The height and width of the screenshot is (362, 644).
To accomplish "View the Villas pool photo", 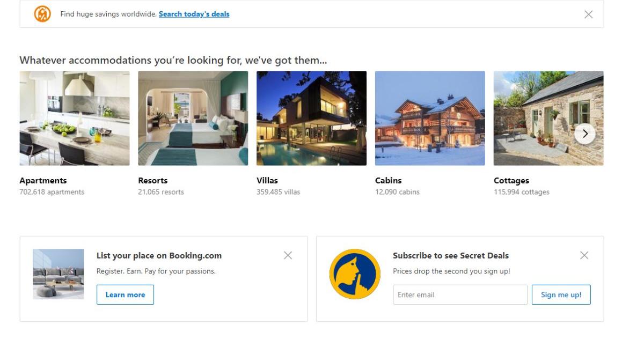I will tap(311, 118).
